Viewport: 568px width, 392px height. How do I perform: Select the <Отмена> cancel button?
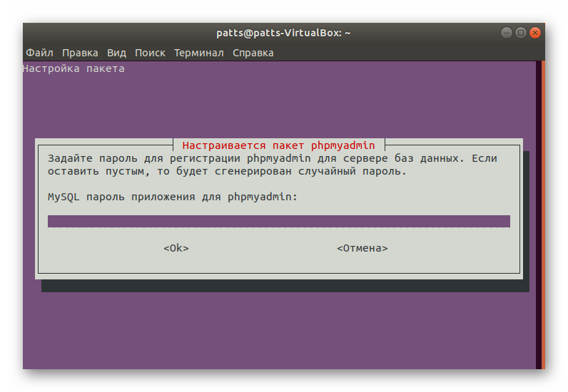coord(362,248)
